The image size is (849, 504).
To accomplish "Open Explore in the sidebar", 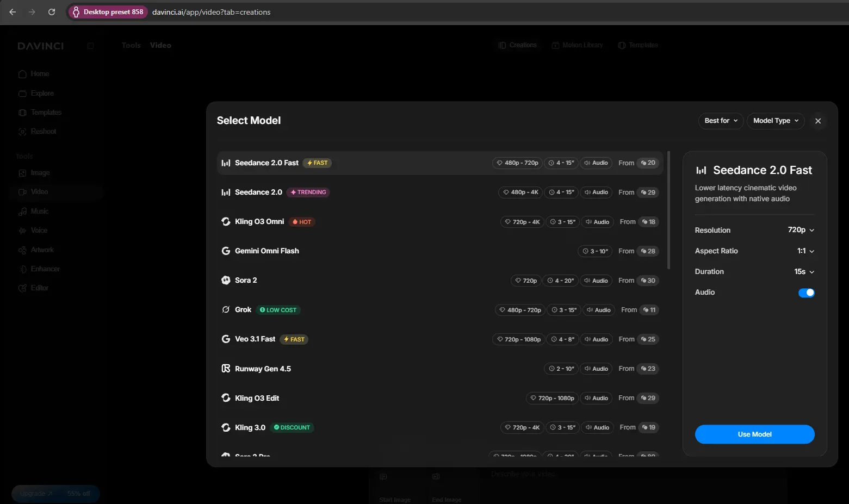I will point(36,94).
